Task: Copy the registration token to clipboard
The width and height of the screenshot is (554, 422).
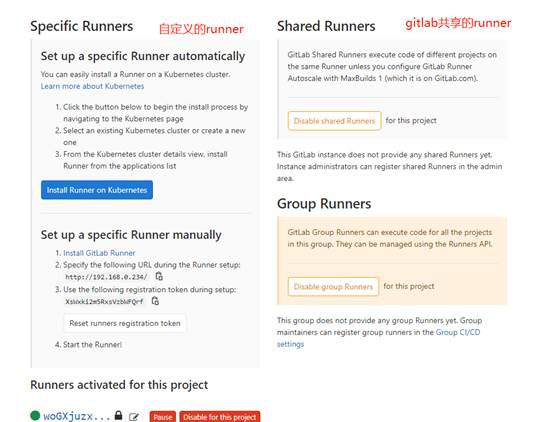Action: point(155,301)
